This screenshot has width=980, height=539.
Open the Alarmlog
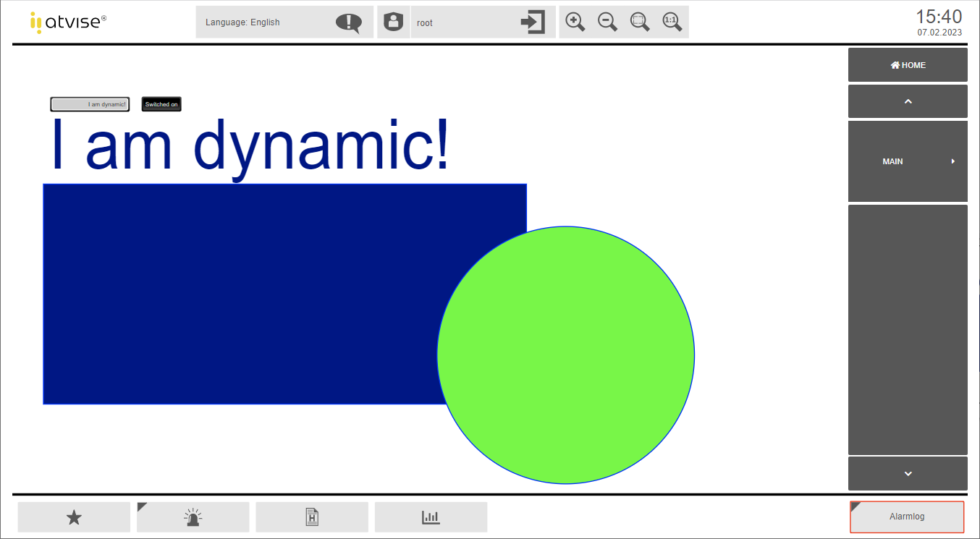point(908,516)
